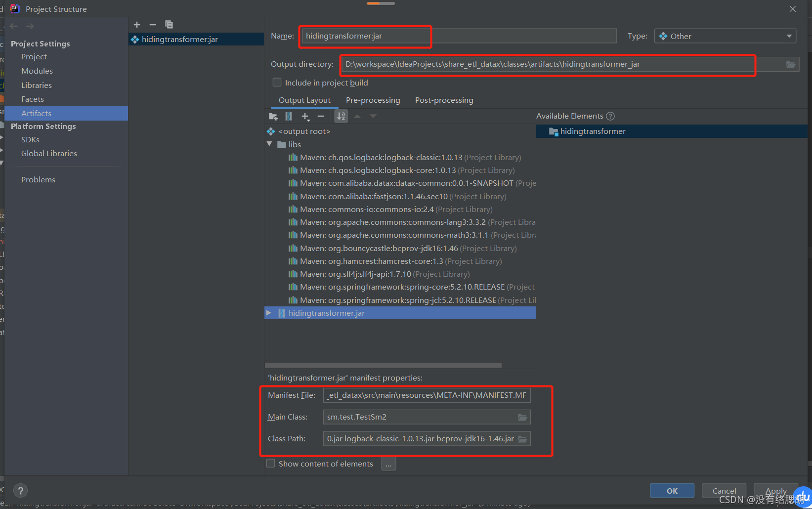Apply the artifact changes
This screenshot has height=509, width=812.
point(776,491)
